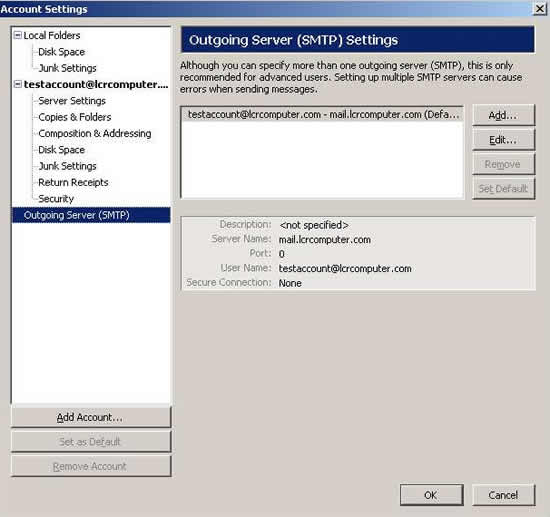This screenshot has width=550, height=517.
Task: Select Disk Space under Local Folders
Action: pyautogui.click(x=61, y=52)
